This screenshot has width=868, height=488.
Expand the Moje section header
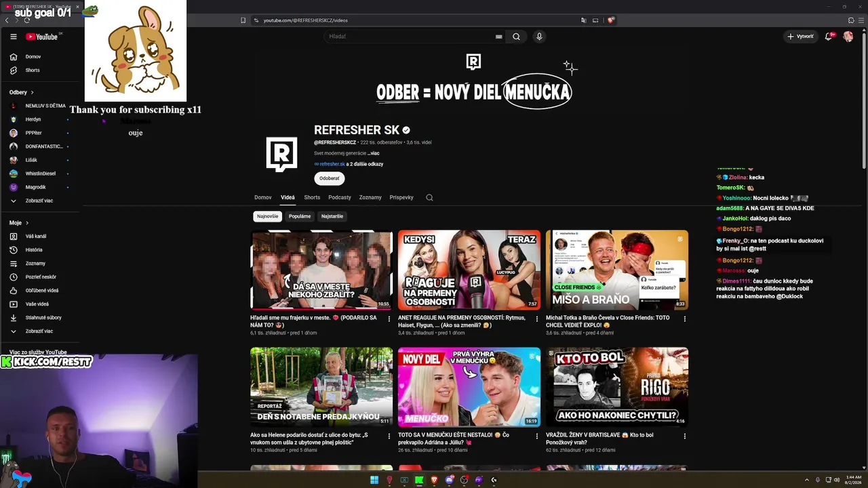pos(18,223)
